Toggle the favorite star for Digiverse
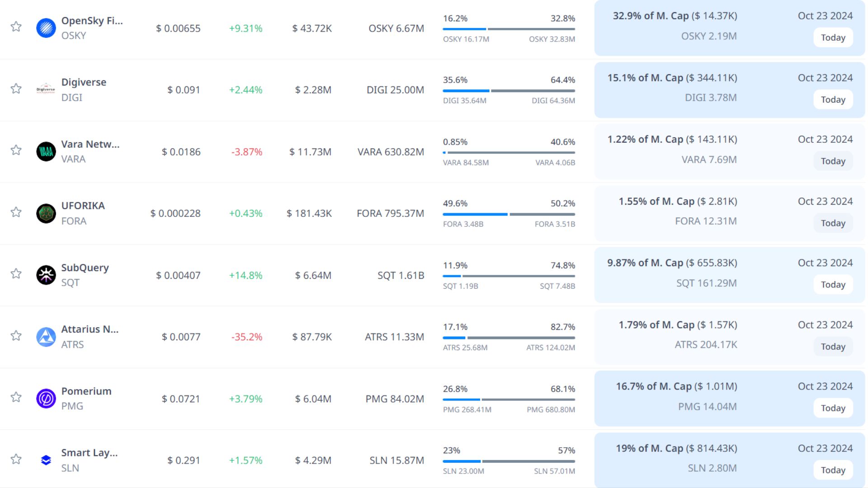The width and height of the screenshot is (868, 488). point(16,89)
